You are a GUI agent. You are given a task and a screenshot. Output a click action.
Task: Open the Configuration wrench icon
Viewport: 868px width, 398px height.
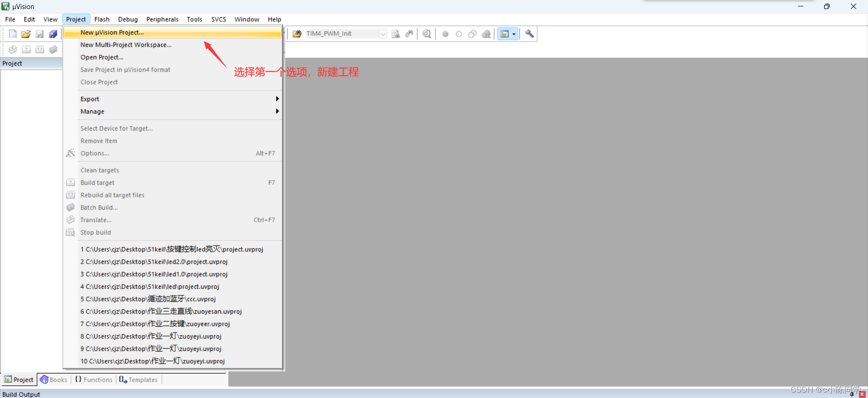tap(529, 34)
